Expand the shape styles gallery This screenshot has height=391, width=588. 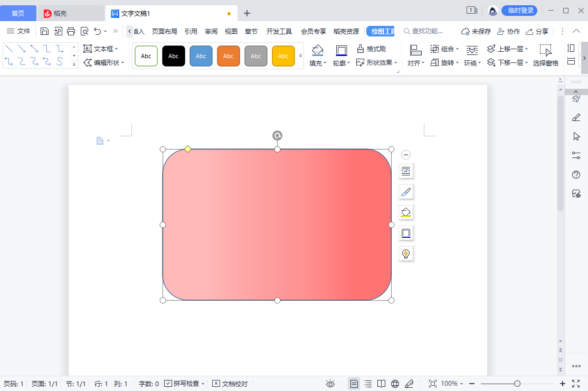pyautogui.click(x=300, y=55)
